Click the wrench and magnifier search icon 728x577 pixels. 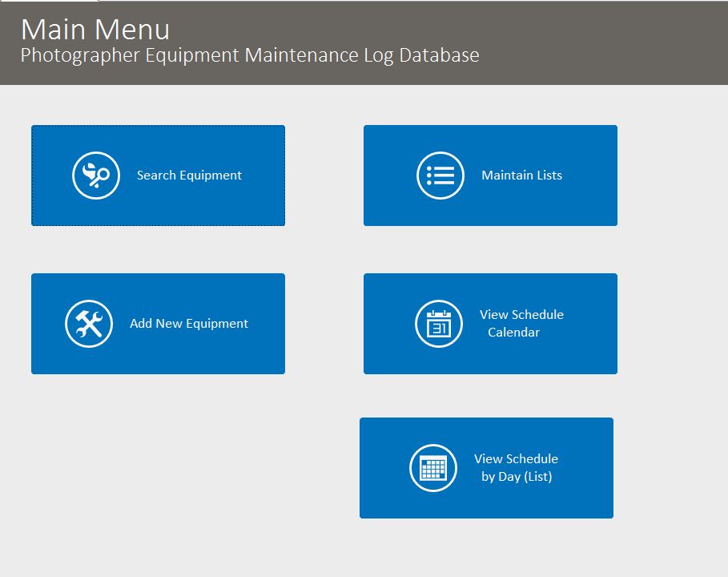pos(96,176)
